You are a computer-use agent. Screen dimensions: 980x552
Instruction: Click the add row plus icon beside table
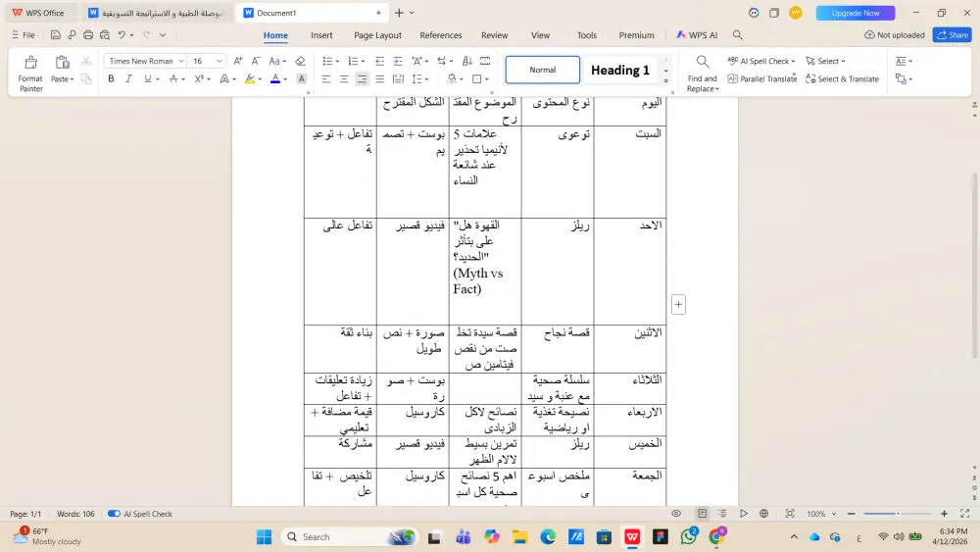[x=678, y=305]
